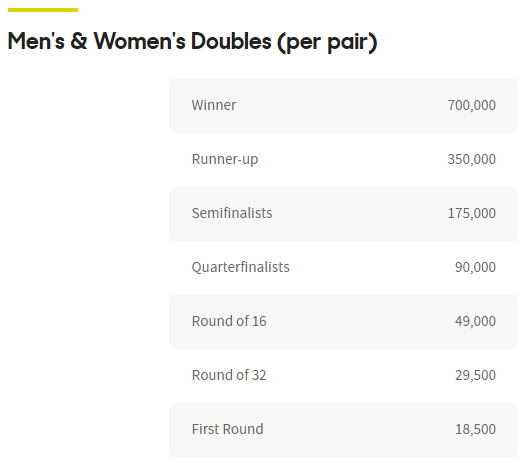This screenshot has width=525, height=463.
Task: Select the Winner row label
Action: point(214,105)
